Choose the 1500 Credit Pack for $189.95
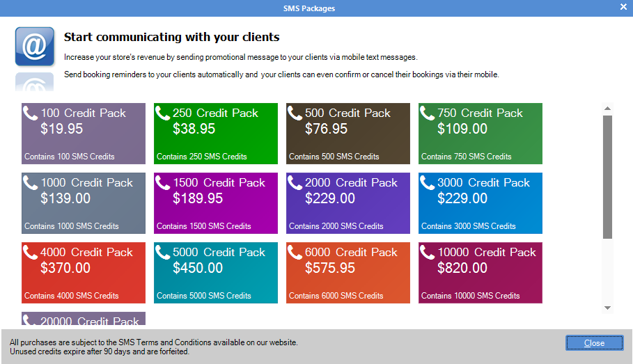The image size is (633, 364). coord(216,203)
